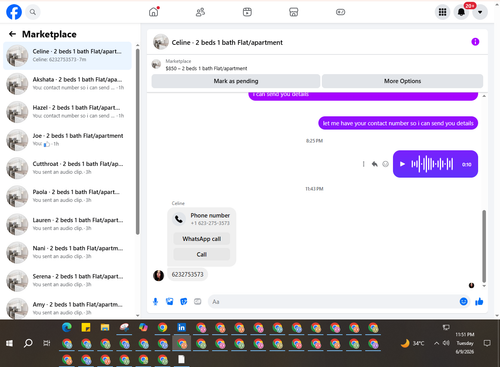Open the taskbar clock and date
This screenshot has width=500, height=367.
[465, 343]
